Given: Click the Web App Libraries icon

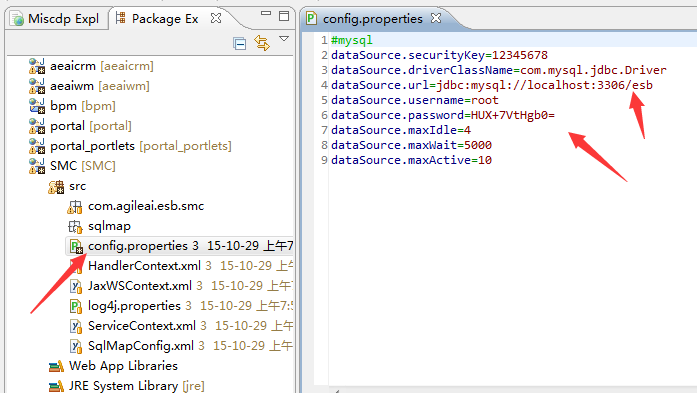Looking at the screenshot, I should click(56, 366).
